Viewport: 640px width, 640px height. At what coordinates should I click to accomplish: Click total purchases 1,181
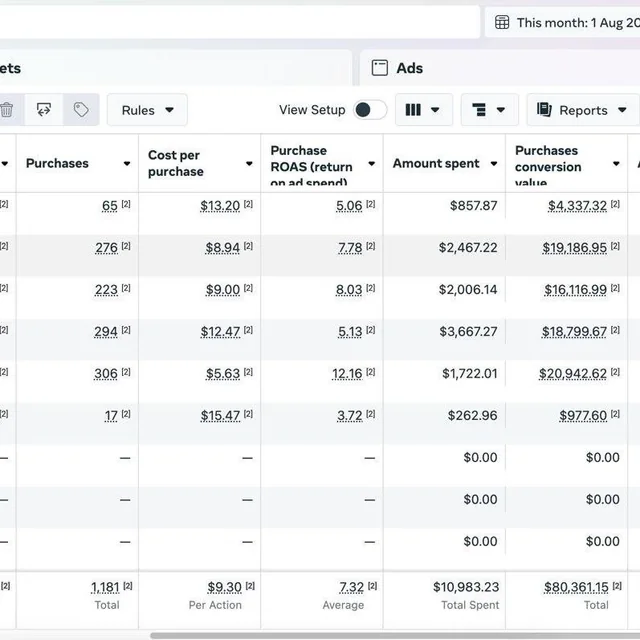(x=105, y=587)
